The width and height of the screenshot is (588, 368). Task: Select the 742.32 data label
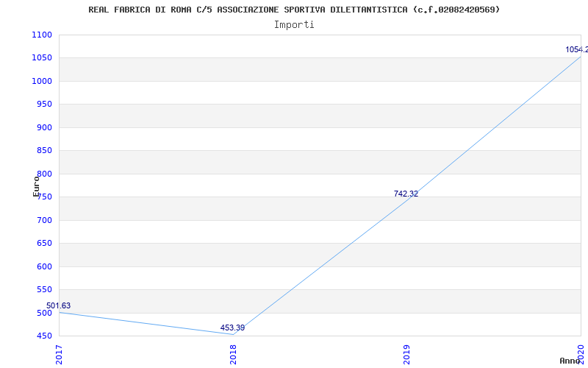(406, 194)
